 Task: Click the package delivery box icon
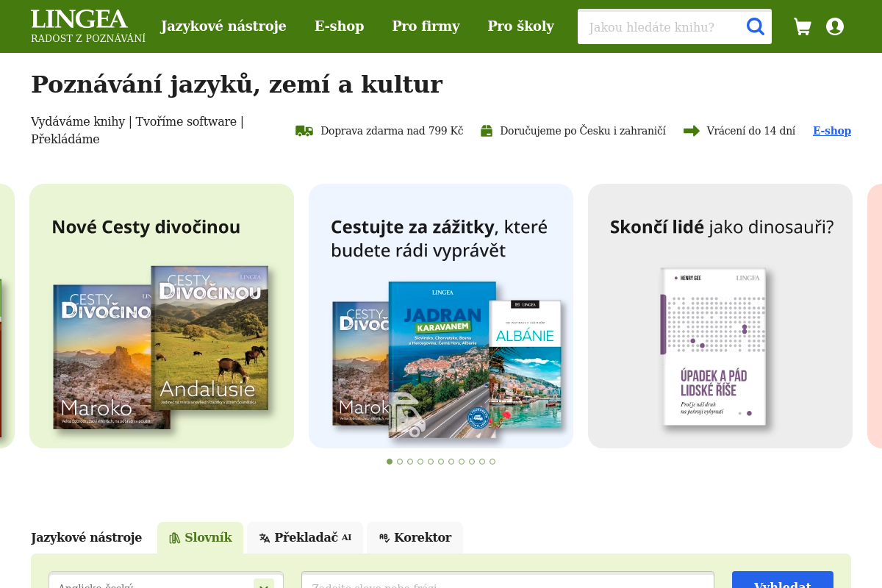(x=487, y=131)
